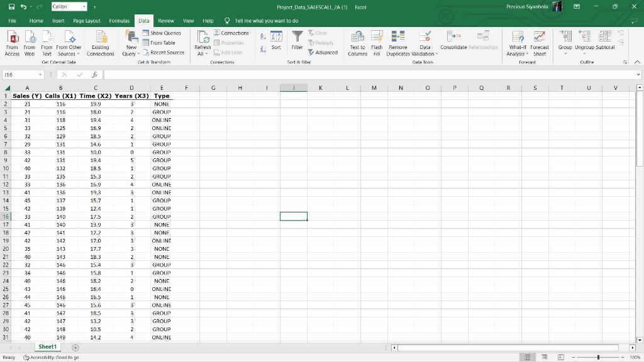The width and height of the screenshot is (644, 362).
Task: Switch to the Formulas ribbon tab
Action: pos(119,20)
